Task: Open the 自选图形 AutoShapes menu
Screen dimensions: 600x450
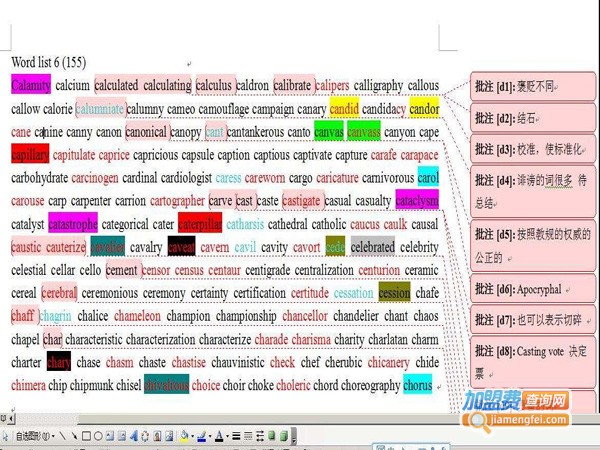Action: coord(31,436)
